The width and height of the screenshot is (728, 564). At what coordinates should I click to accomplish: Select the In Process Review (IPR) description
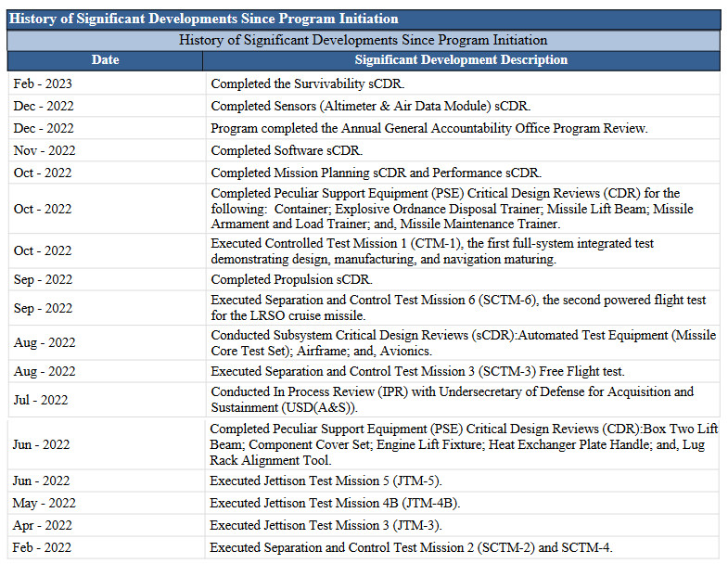[452, 399]
